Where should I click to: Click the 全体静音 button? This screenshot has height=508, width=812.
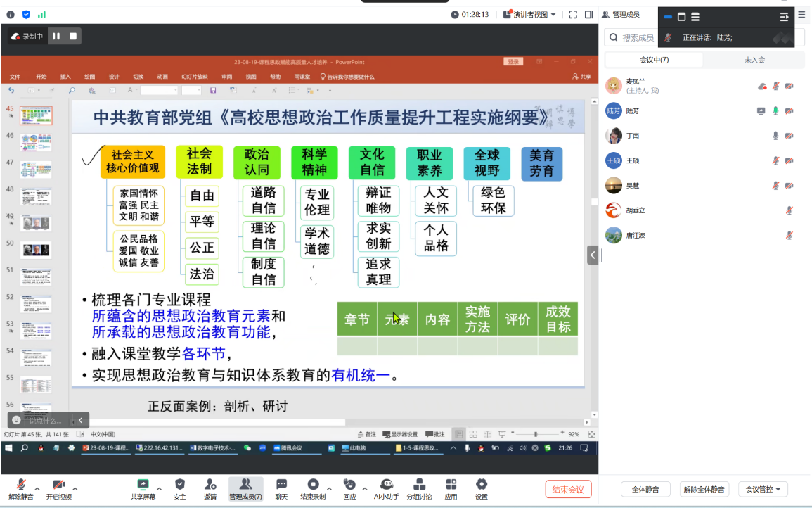(x=644, y=489)
